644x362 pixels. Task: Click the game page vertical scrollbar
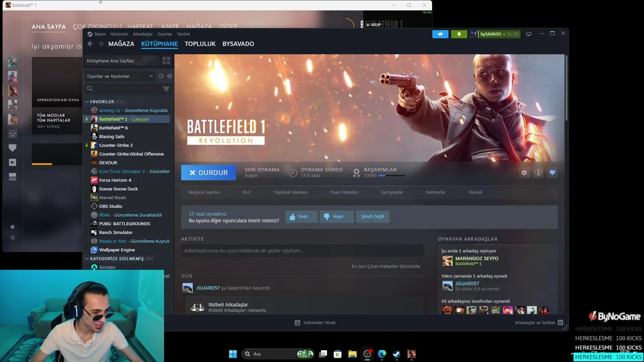pyautogui.click(x=566, y=88)
